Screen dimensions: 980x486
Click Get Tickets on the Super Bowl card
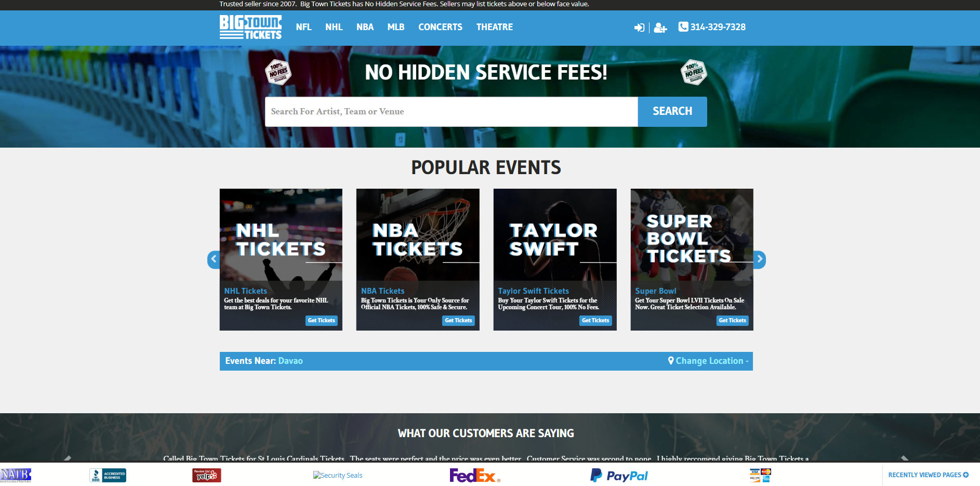733,321
